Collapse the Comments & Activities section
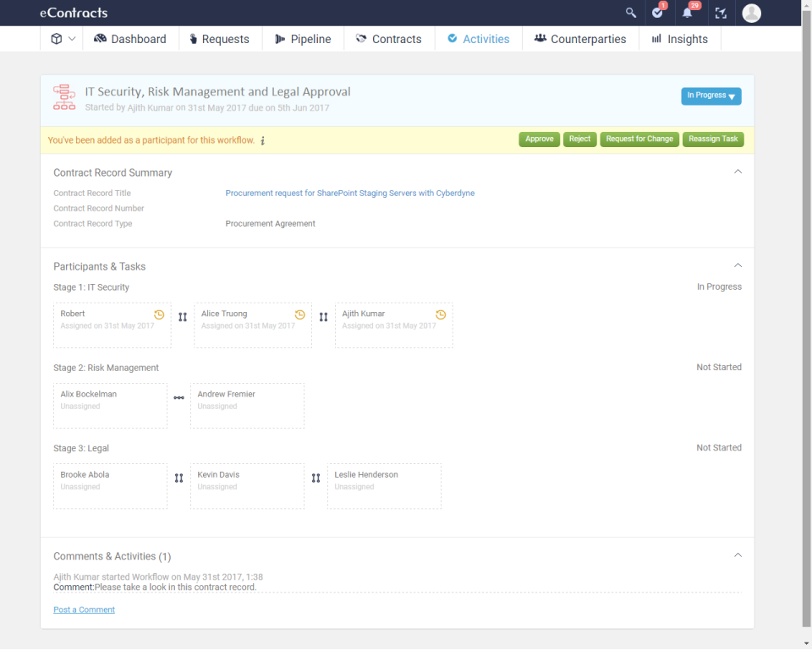Image resolution: width=812 pixels, height=672 pixels. point(738,555)
